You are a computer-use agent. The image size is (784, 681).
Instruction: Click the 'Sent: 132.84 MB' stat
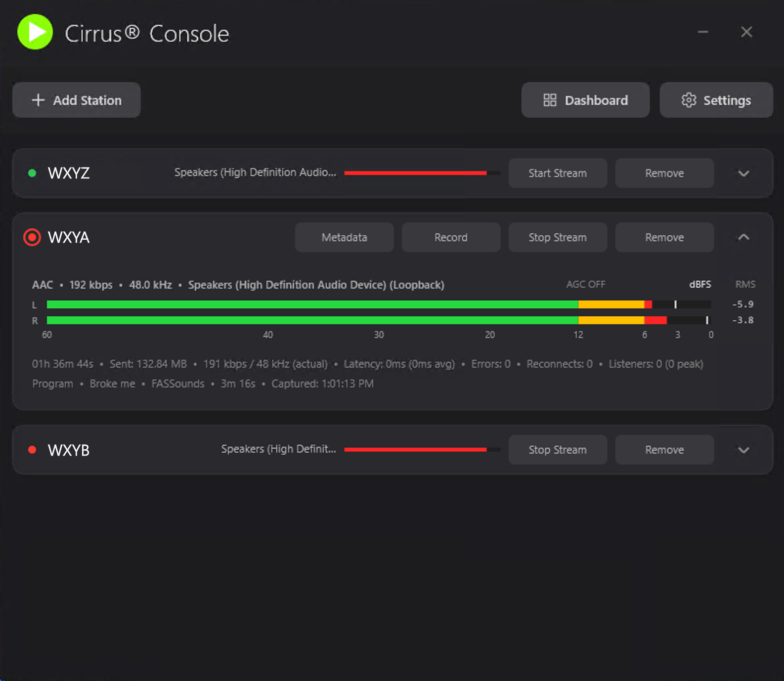(148, 364)
